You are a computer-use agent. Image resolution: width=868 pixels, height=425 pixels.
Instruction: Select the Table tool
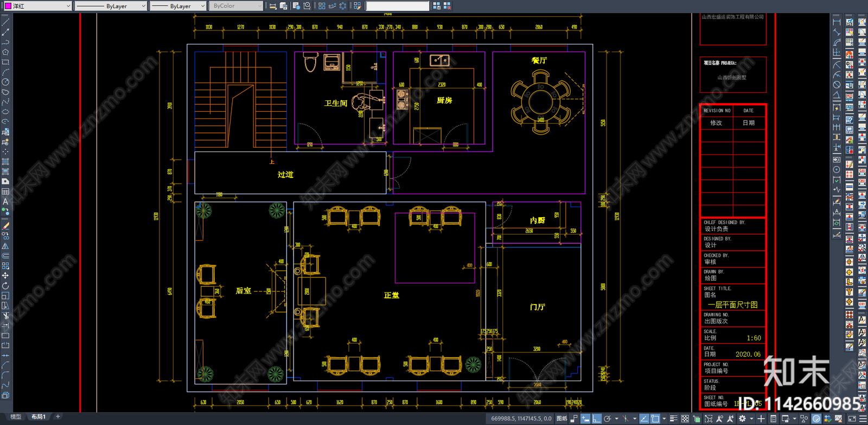click(5, 191)
